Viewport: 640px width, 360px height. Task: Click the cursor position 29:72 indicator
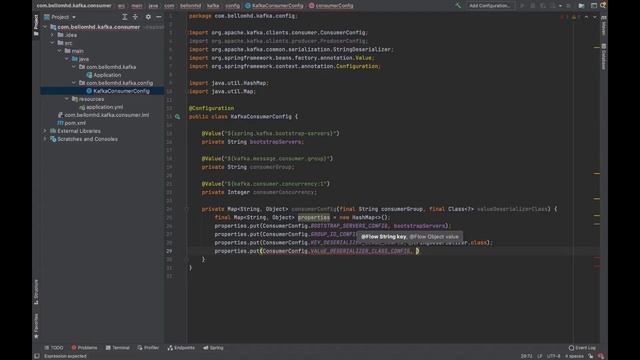coord(526,356)
